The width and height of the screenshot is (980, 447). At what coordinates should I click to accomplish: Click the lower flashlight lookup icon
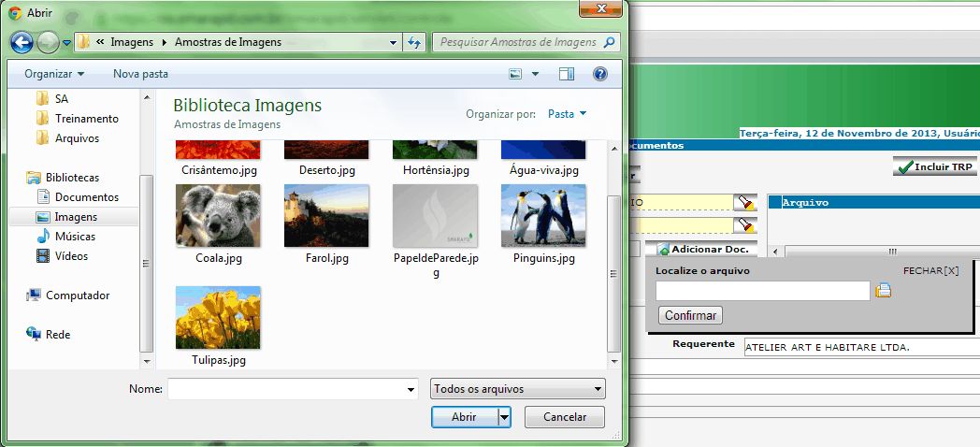[x=745, y=224]
